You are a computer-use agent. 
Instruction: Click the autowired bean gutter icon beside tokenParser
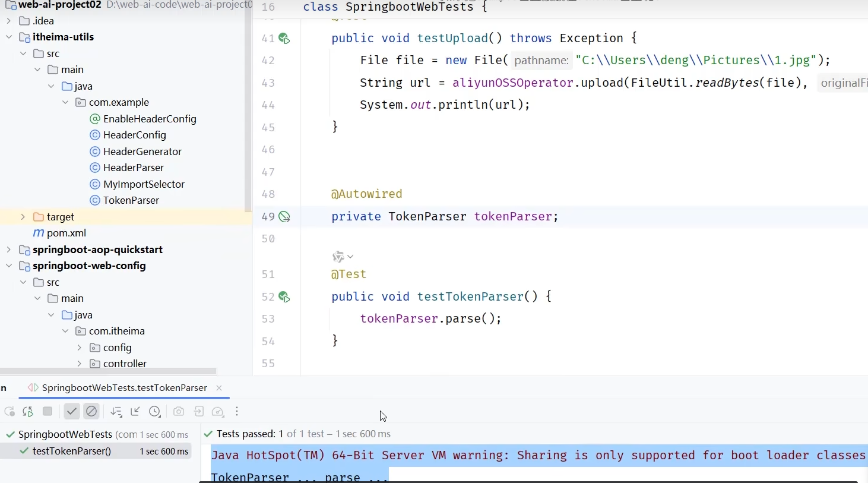pyautogui.click(x=284, y=217)
